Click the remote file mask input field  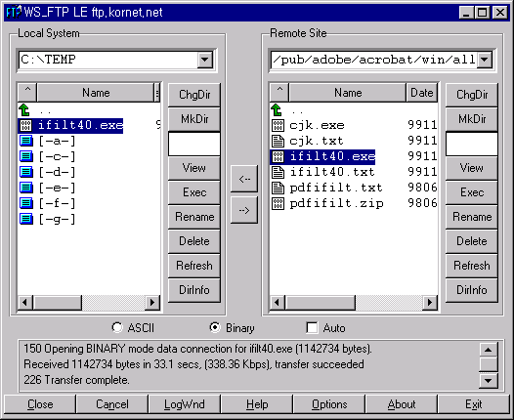tap(472, 144)
